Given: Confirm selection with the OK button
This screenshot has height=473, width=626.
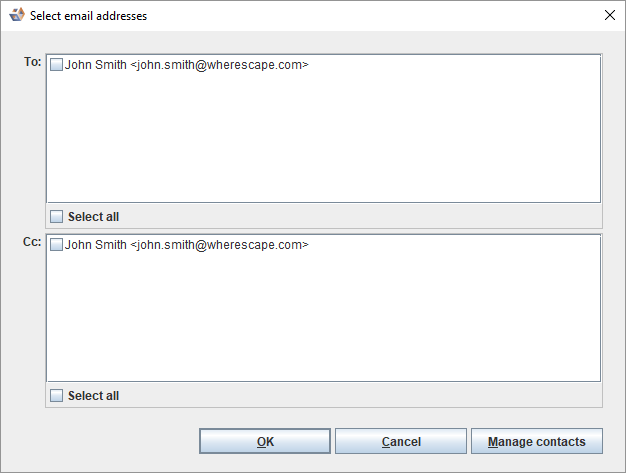Looking at the screenshot, I should (x=265, y=441).
